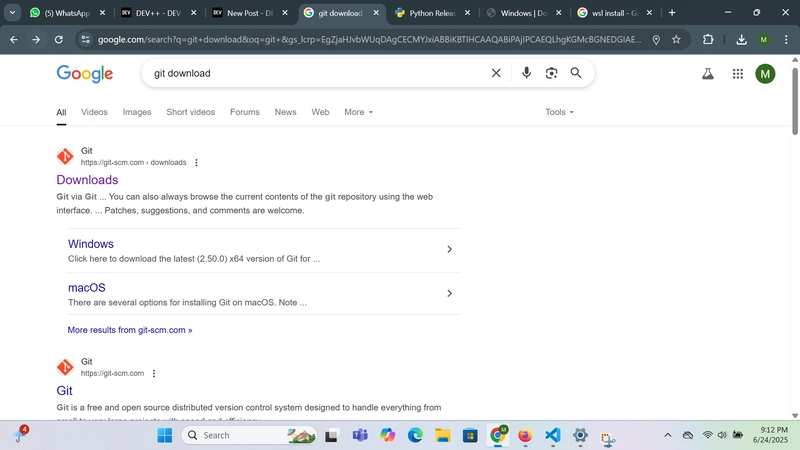
Task: Switch to the DEV++ tab
Action: (158, 13)
